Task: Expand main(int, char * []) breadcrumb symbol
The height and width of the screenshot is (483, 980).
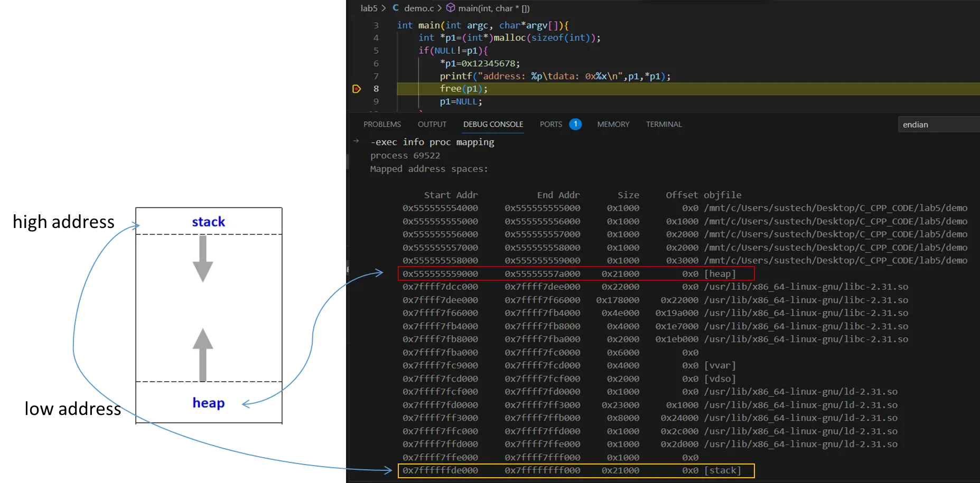Action: [493, 8]
